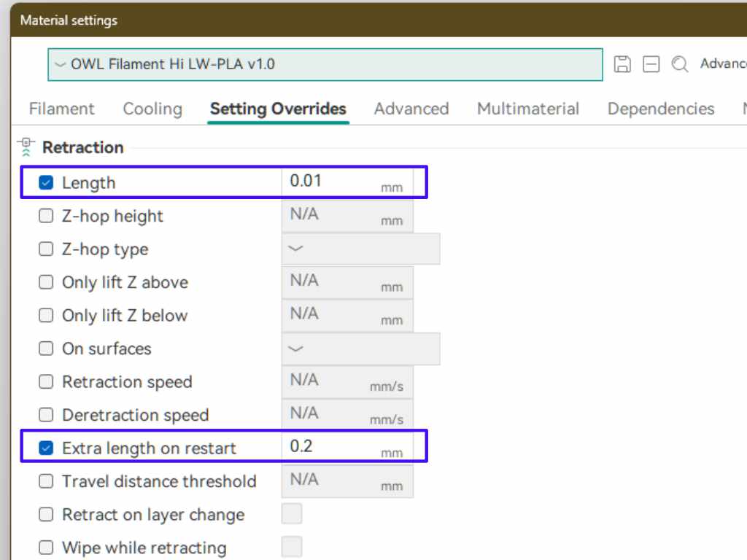Click the Retraction section icon

click(27, 147)
